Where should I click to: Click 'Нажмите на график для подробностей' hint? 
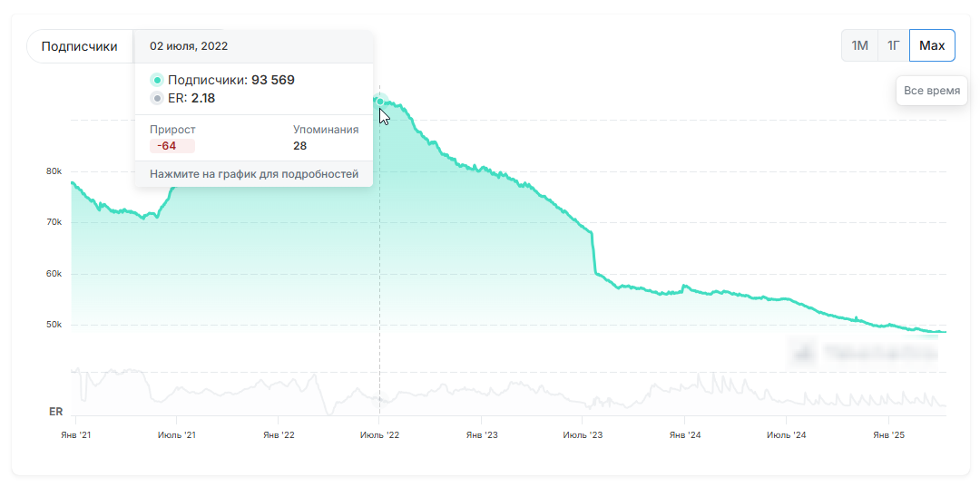(253, 173)
